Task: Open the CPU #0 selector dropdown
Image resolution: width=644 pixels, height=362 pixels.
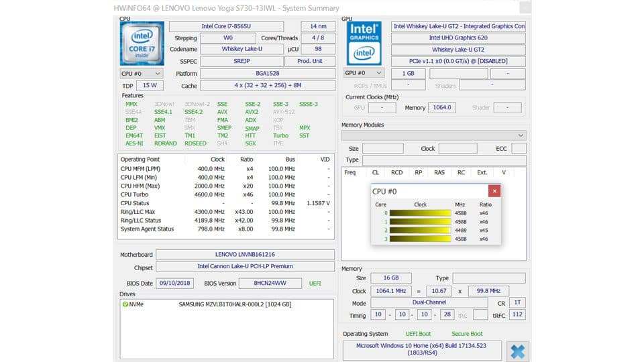Action: click(142, 74)
